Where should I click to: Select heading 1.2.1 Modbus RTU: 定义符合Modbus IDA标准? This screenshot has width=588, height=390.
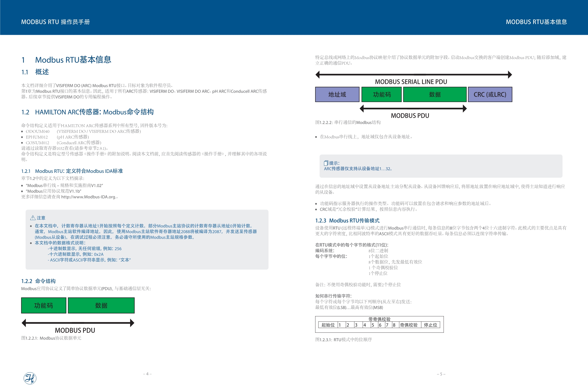click(x=72, y=171)
